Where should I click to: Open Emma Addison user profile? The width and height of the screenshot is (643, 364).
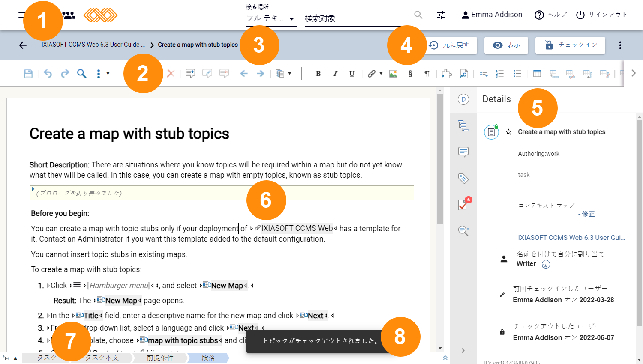point(492,15)
